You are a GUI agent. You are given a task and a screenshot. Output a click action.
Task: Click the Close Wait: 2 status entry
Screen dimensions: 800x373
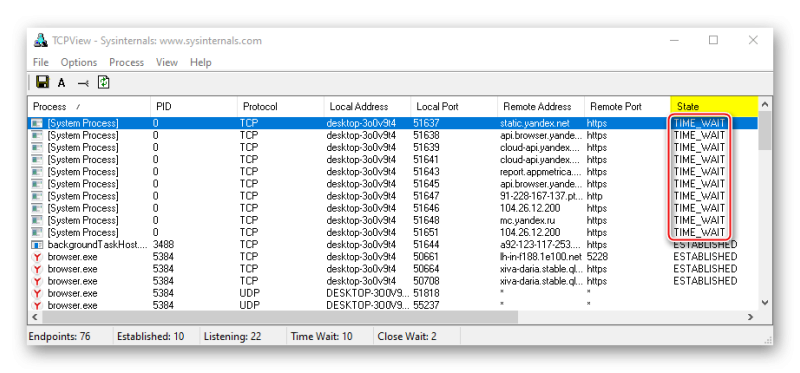click(407, 337)
